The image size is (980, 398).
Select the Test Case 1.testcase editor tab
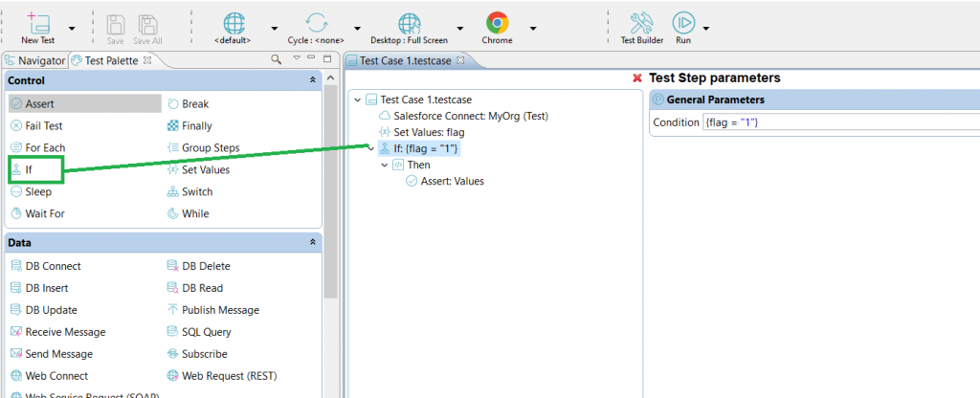(407, 60)
